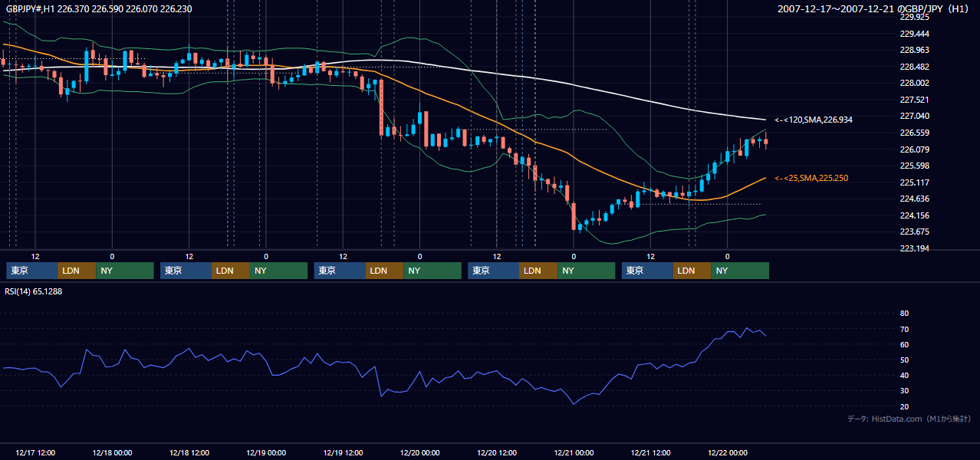The image size is (980, 460).
Task: Click the first LDN session block
Action: (77, 271)
